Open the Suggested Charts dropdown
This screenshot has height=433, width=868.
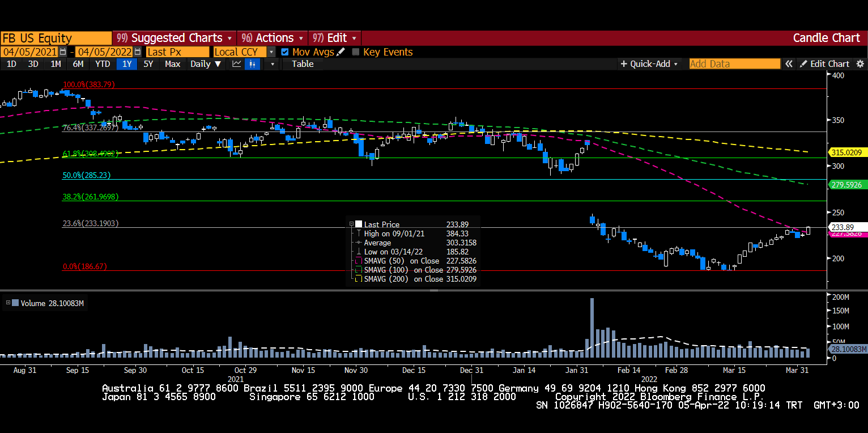(x=175, y=38)
